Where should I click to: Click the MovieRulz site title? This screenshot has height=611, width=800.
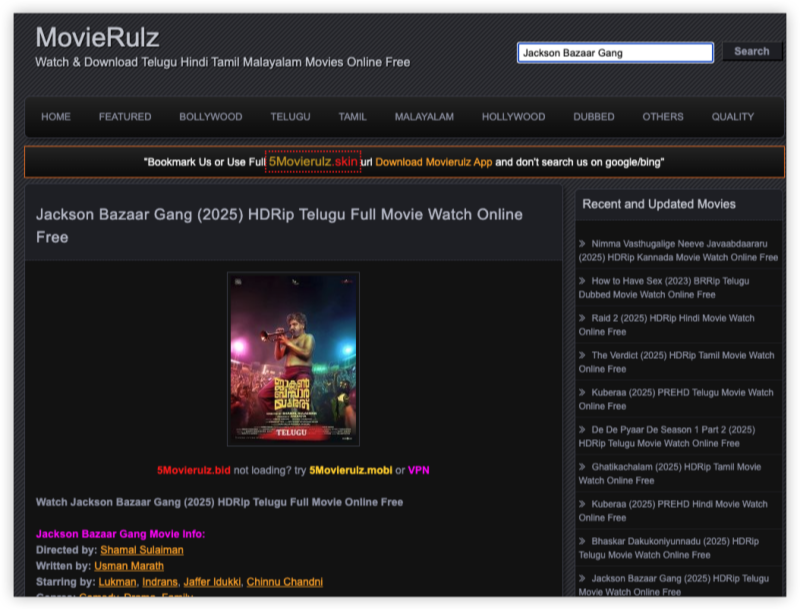[x=97, y=37]
